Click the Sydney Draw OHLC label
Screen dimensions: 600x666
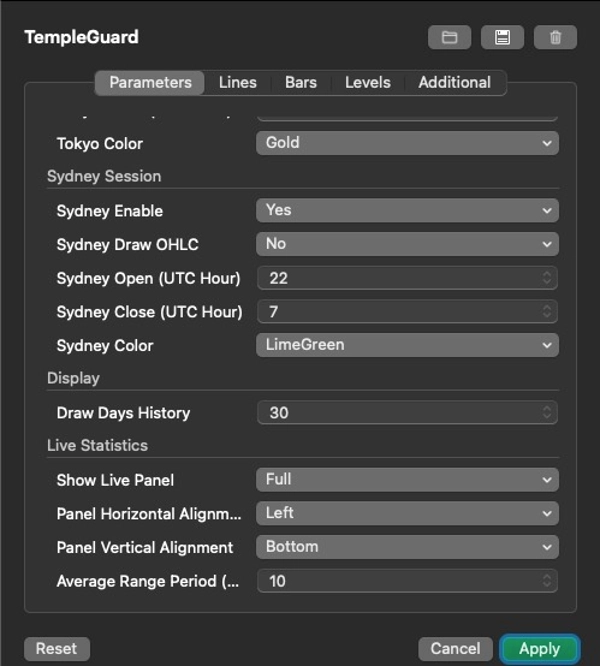pos(127,245)
